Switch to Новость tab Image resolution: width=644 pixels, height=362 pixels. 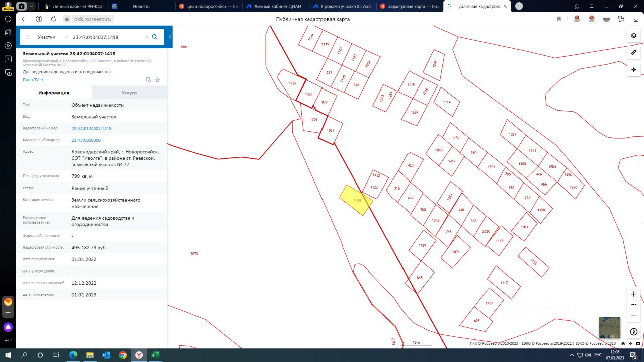click(141, 6)
